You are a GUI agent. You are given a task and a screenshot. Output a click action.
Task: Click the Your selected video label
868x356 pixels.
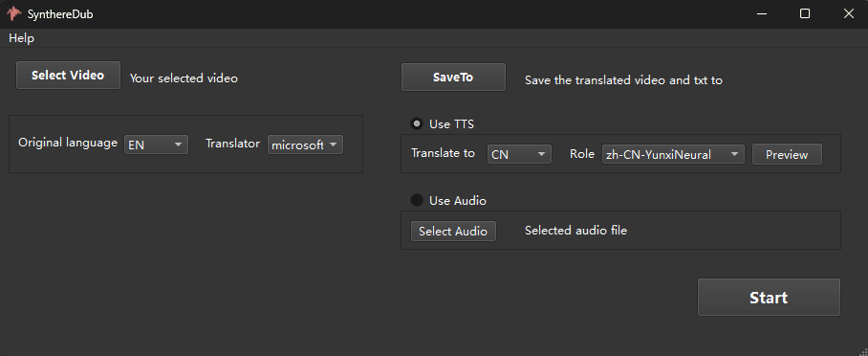[x=184, y=78]
